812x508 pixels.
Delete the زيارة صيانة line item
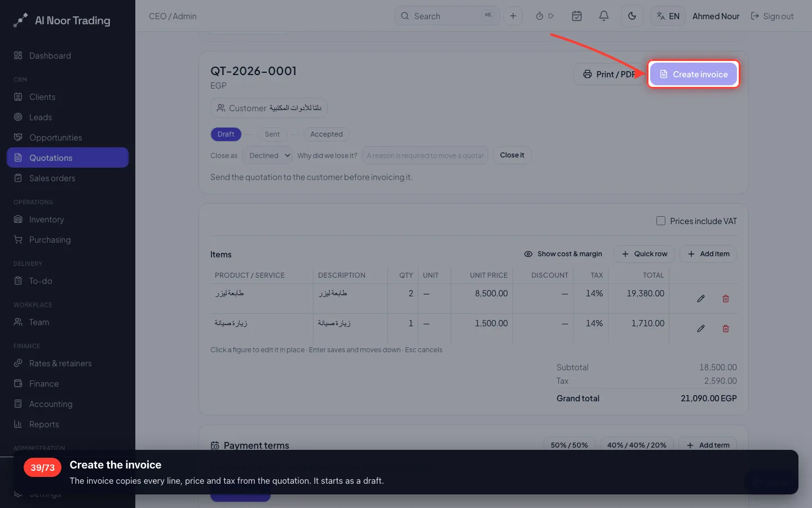(x=726, y=329)
